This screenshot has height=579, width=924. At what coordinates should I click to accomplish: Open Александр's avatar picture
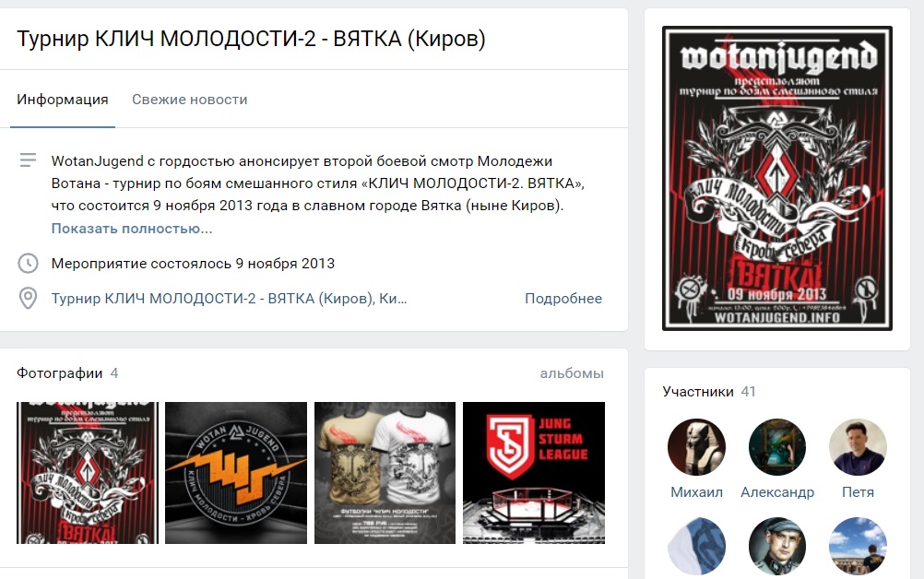(x=776, y=448)
